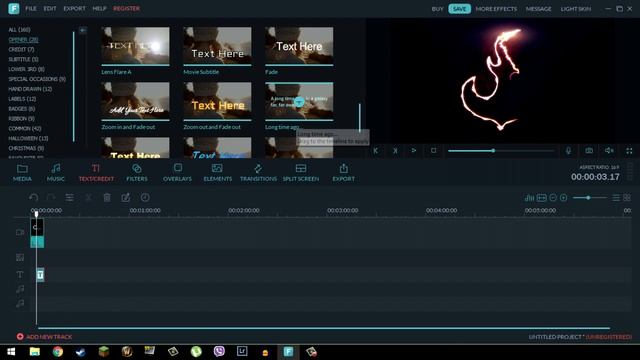This screenshot has width=640, height=360.
Task: Open the Elements tab
Action: (218, 172)
